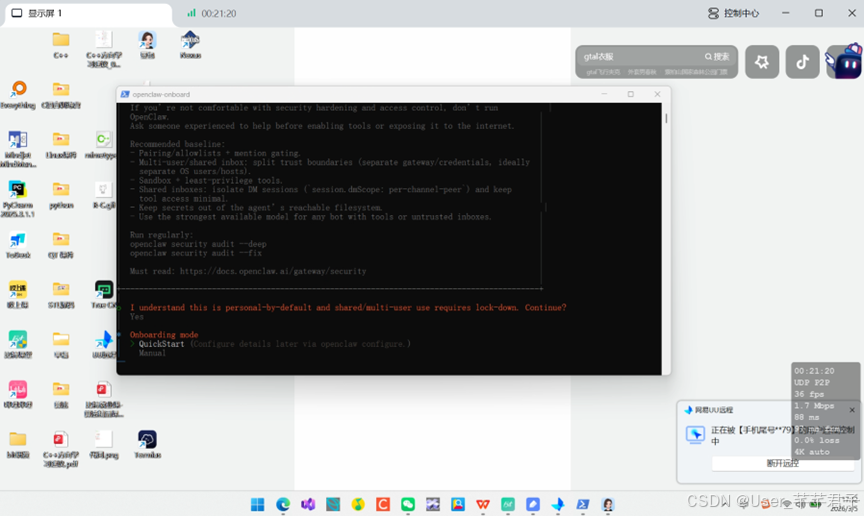Click the terminal window vertical scrollbar
Image resolution: width=864 pixels, height=516 pixels.
tap(666, 119)
